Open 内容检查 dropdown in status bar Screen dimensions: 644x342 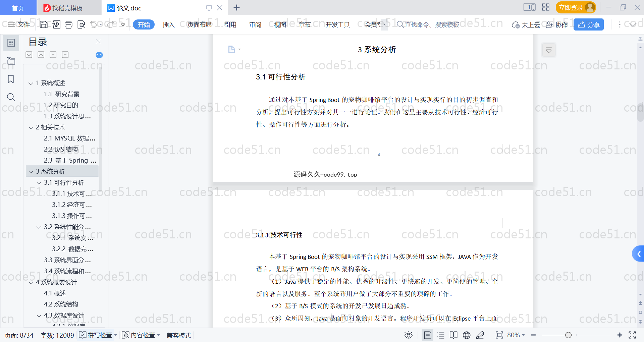[158, 335]
